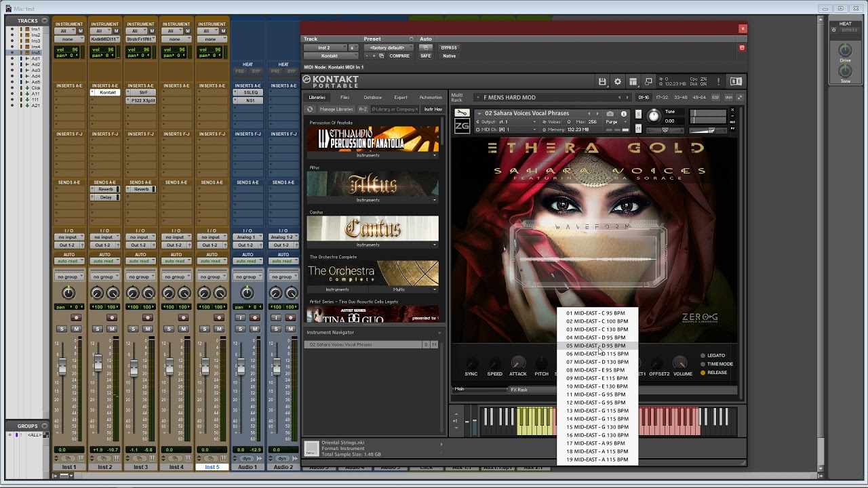Click the VOLUME knob
Screen dimensions: 868x488
click(x=679, y=364)
